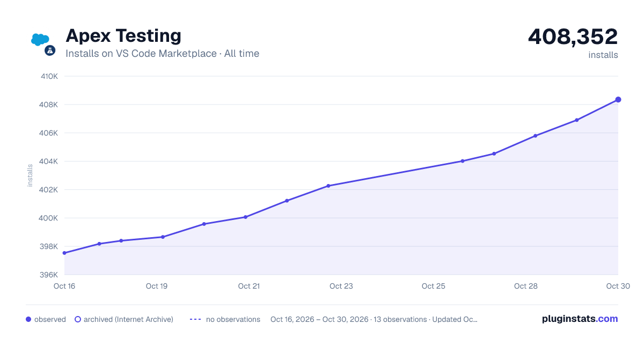Screen dimensions: 644x338
Task: Click the 402K y-axis label
Action: [x=49, y=190]
